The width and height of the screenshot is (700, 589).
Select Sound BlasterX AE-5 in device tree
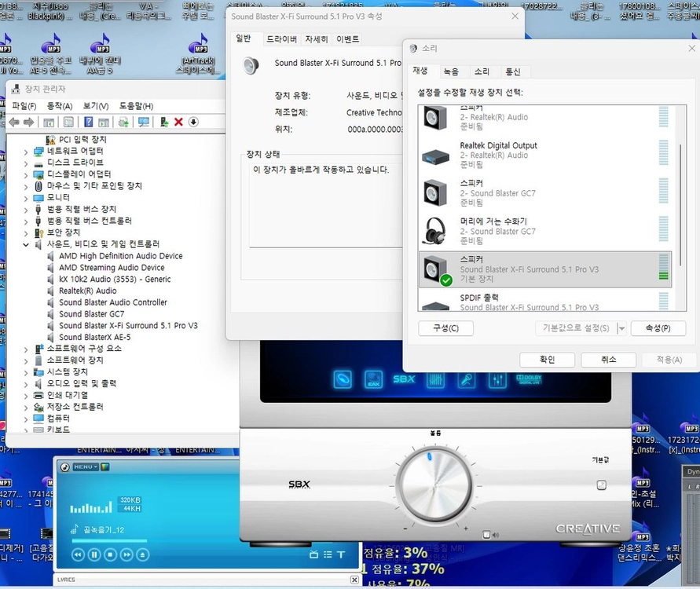94,338
